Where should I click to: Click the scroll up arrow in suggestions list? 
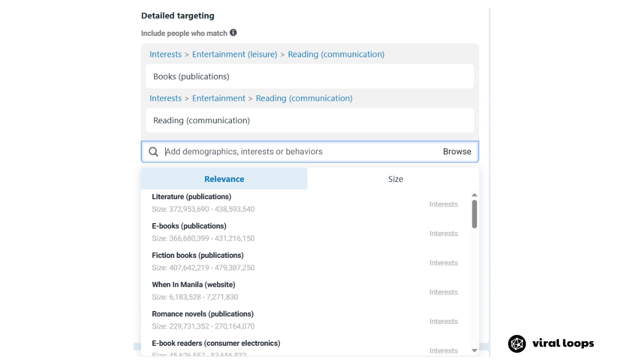tap(474, 195)
